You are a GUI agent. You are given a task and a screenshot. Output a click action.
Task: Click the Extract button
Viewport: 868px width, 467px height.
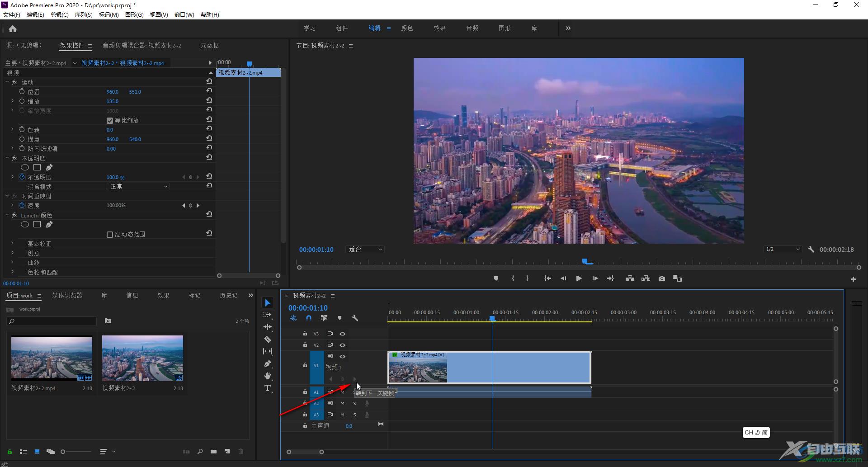646,278
